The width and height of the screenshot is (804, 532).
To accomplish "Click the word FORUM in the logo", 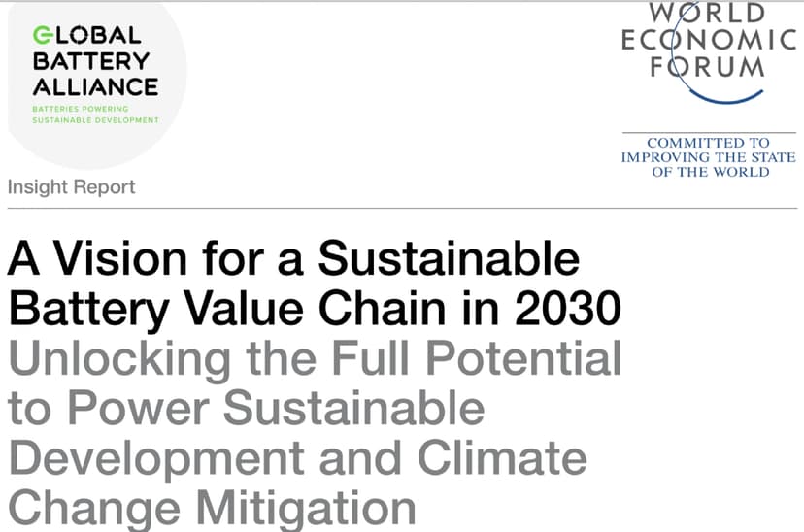I will [710, 66].
